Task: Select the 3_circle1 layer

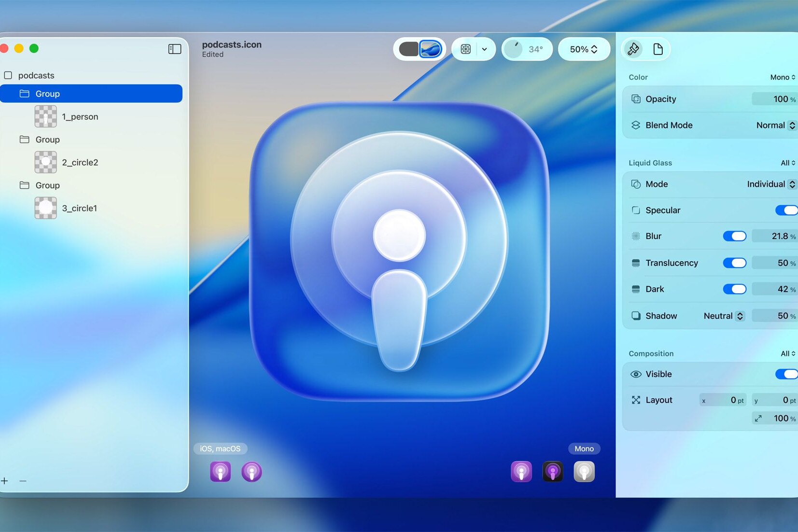Action: (x=79, y=208)
